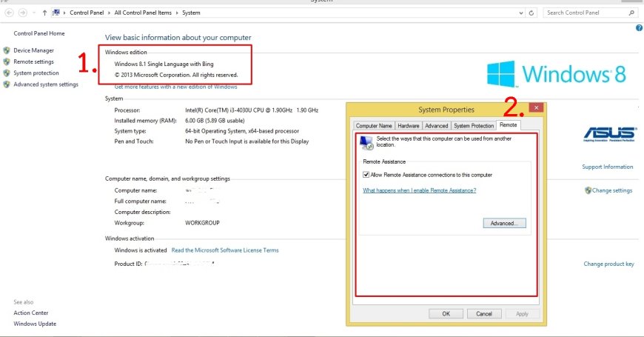Click the 64-bit Operating System text
Screen dimensions: 644x337
[242, 131]
